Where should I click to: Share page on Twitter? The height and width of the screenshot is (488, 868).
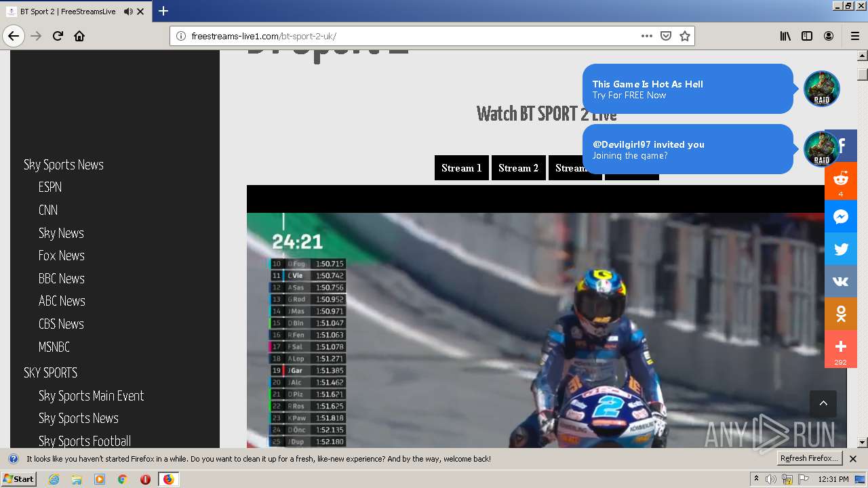click(841, 249)
